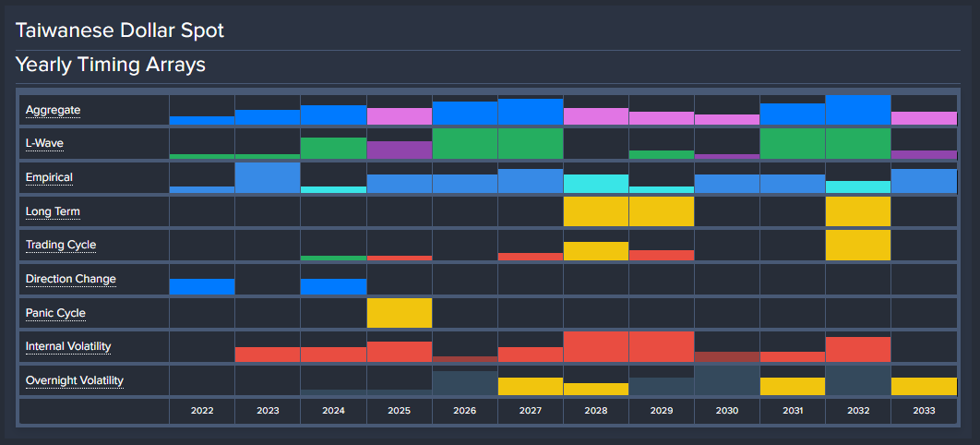980x445 pixels.
Task: Open the Trading Cycle link
Action: point(61,245)
